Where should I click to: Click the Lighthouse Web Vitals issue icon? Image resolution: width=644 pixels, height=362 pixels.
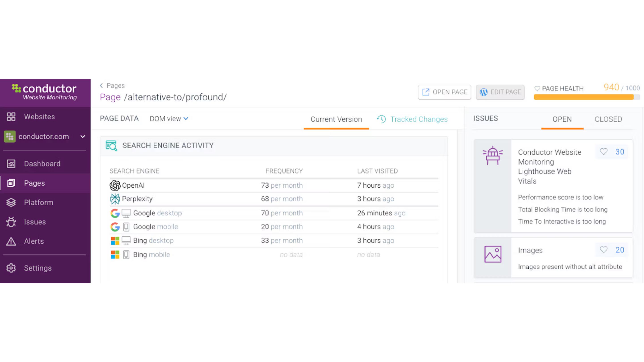pyautogui.click(x=492, y=155)
